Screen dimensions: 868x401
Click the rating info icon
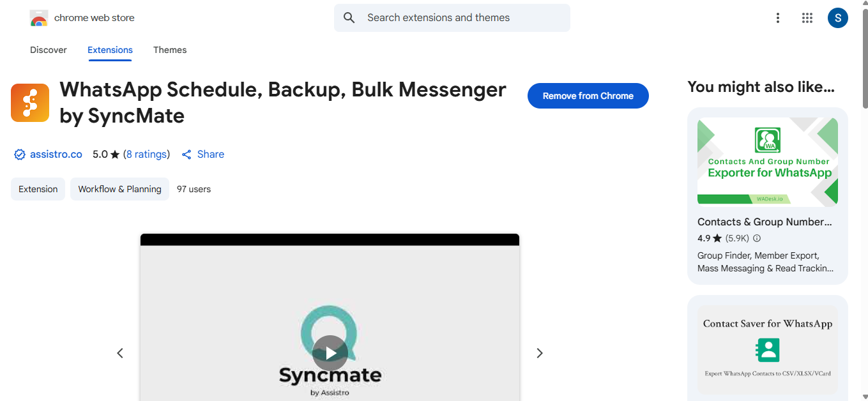pos(756,238)
